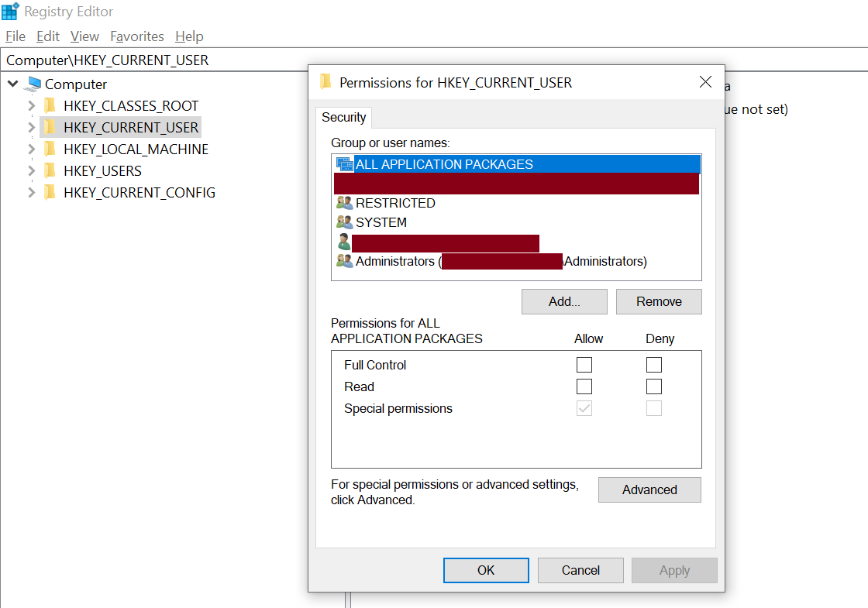Click the Add... button to add a user
Screen dimensions: 868x608
pos(564,301)
